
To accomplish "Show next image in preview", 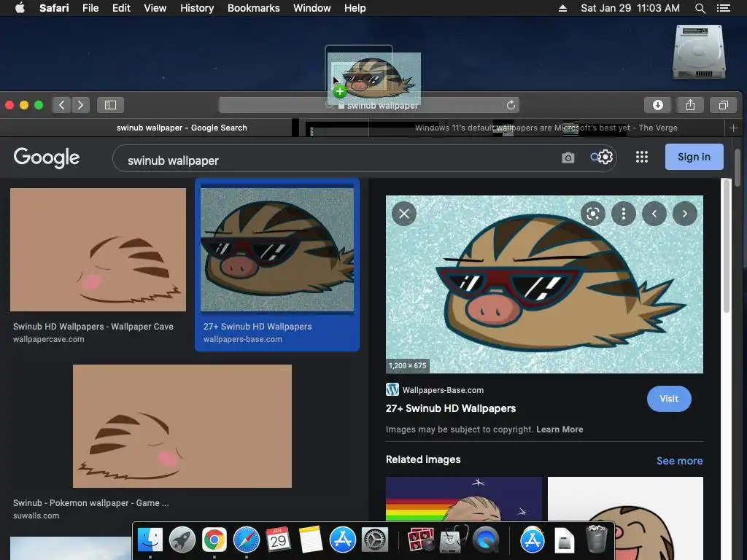I will (685, 214).
